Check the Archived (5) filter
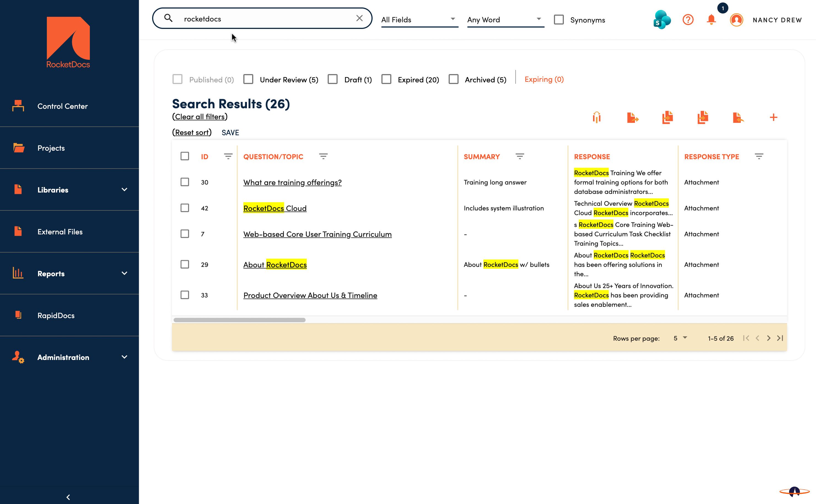The image size is (816, 504). 453,79
